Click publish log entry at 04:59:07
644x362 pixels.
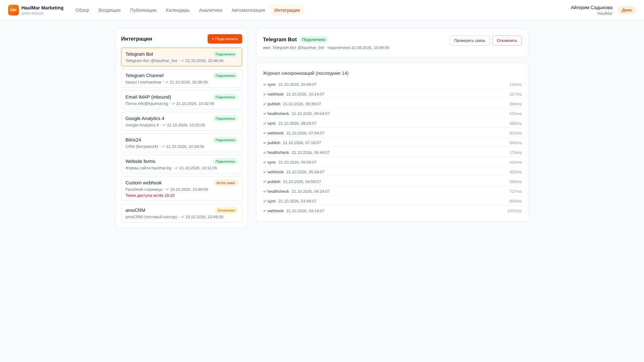coord(392,182)
